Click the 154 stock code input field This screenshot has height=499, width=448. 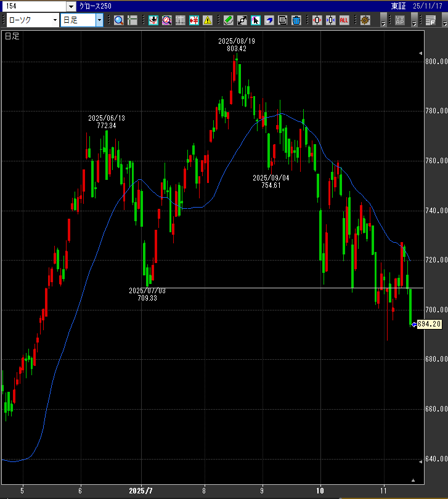point(34,6)
